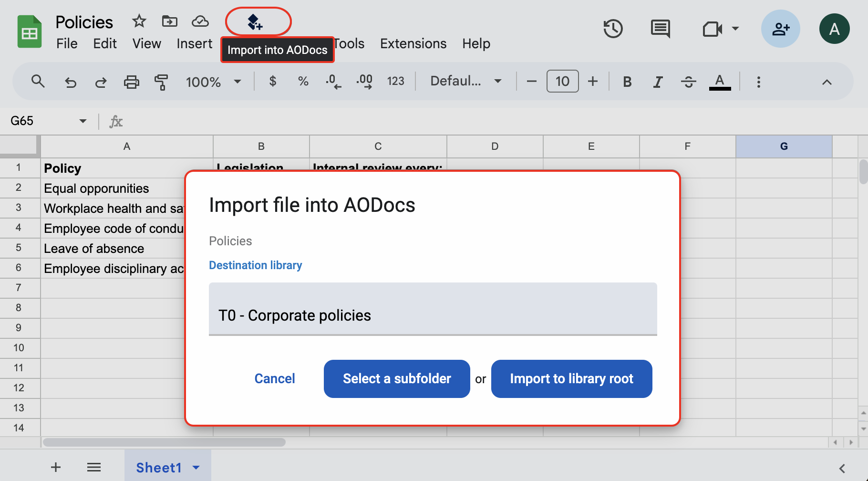The width and height of the screenshot is (868, 481).
Task: Open the Insert menu
Action: 194,43
